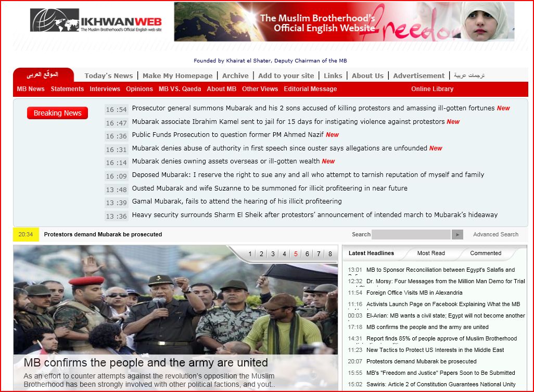Click ticker headline Protestors demand Mubarak prosecuted
This screenshot has width=534, height=392.
coord(103,235)
